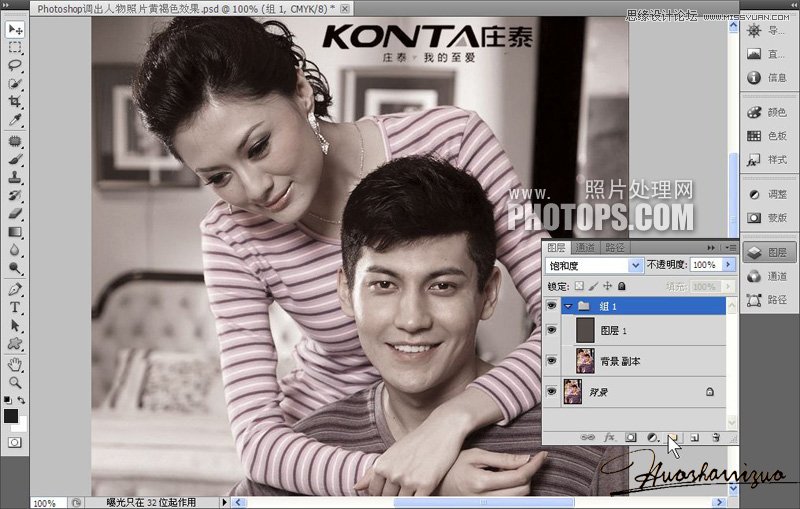This screenshot has width=800, height=509.
Task: Select the Blur tool
Action: pos(15,250)
